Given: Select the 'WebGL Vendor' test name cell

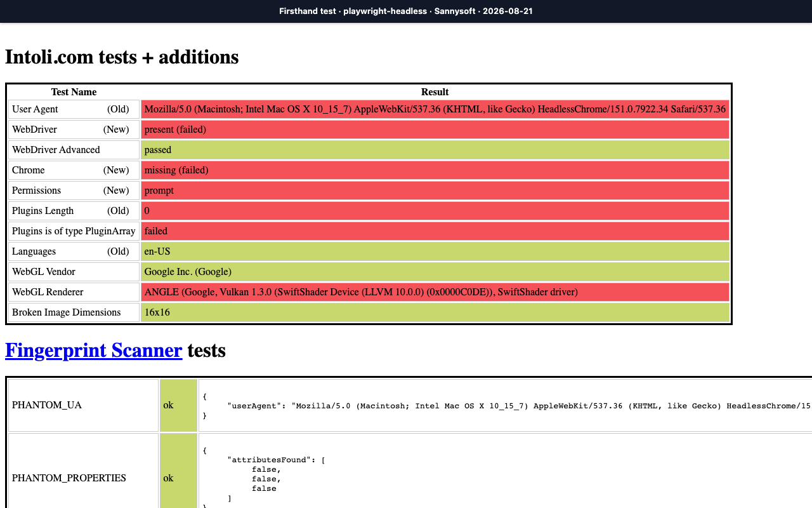Looking at the screenshot, I should click(x=74, y=272).
